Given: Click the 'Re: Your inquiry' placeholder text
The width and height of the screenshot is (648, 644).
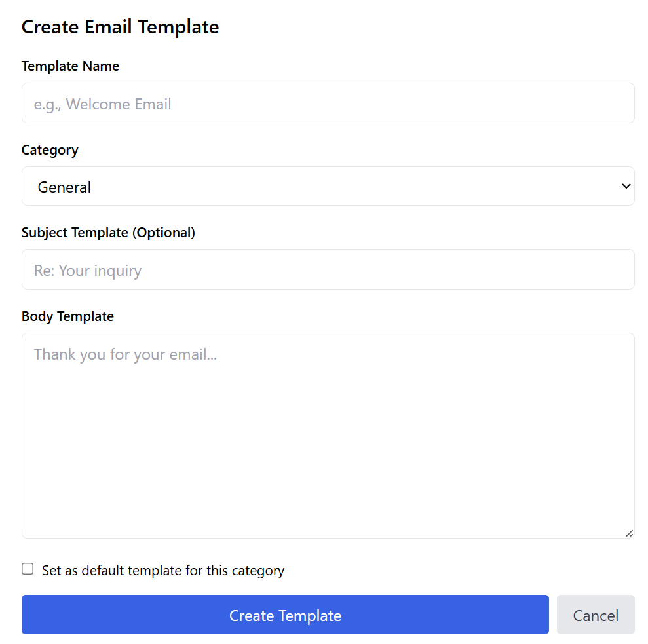Looking at the screenshot, I should point(88,271).
